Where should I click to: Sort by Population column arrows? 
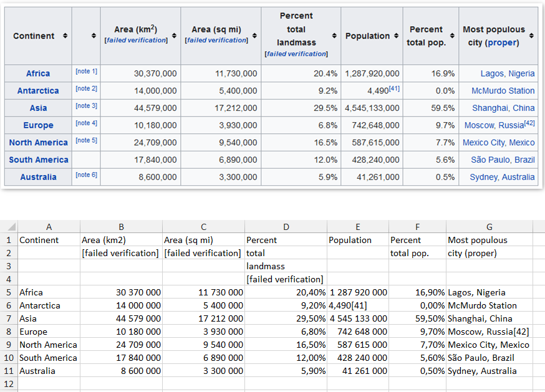pos(396,36)
